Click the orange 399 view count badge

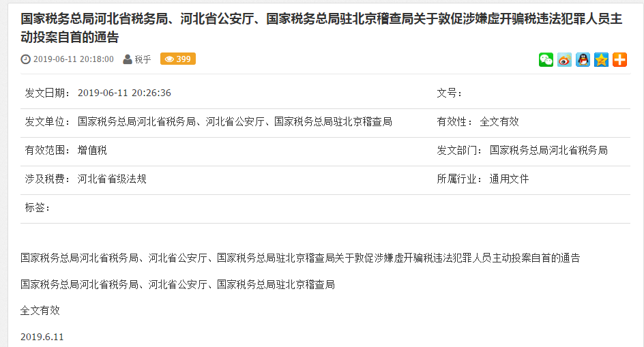coord(178,59)
